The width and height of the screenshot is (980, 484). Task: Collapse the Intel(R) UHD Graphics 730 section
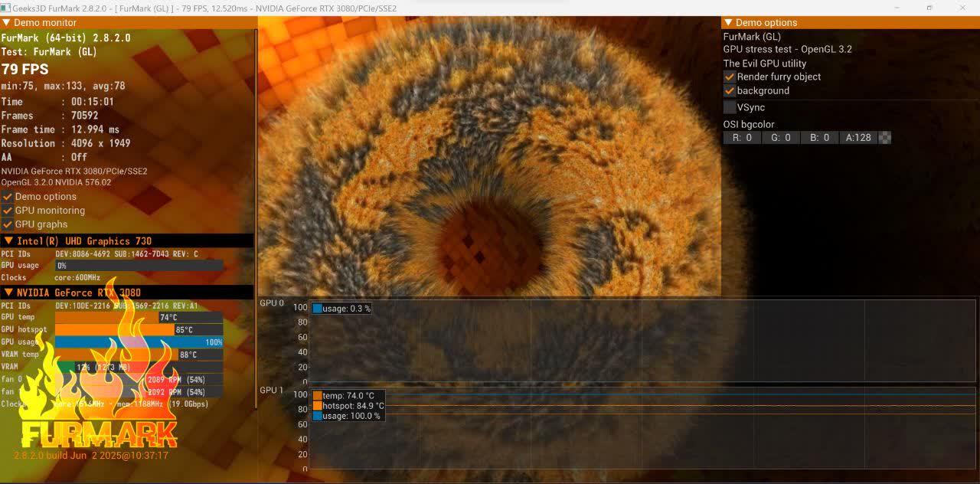point(8,241)
